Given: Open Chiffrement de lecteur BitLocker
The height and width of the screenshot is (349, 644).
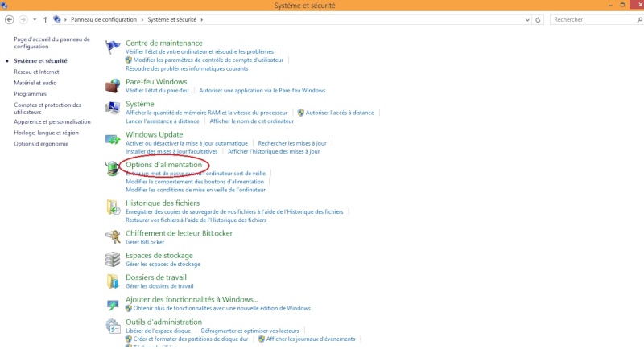Looking at the screenshot, I should click(x=179, y=233).
